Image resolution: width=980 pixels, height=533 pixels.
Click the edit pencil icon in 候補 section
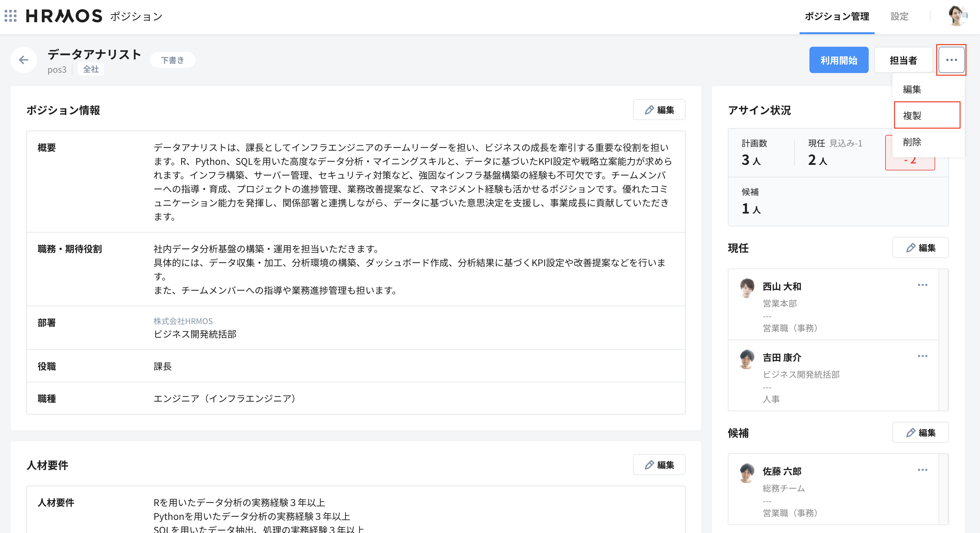(911, 433)
